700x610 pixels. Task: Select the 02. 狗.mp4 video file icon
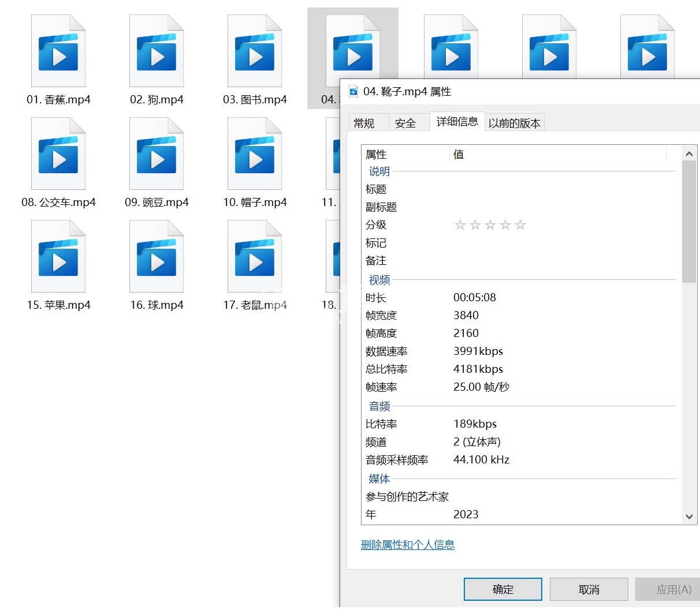[157, 52]
